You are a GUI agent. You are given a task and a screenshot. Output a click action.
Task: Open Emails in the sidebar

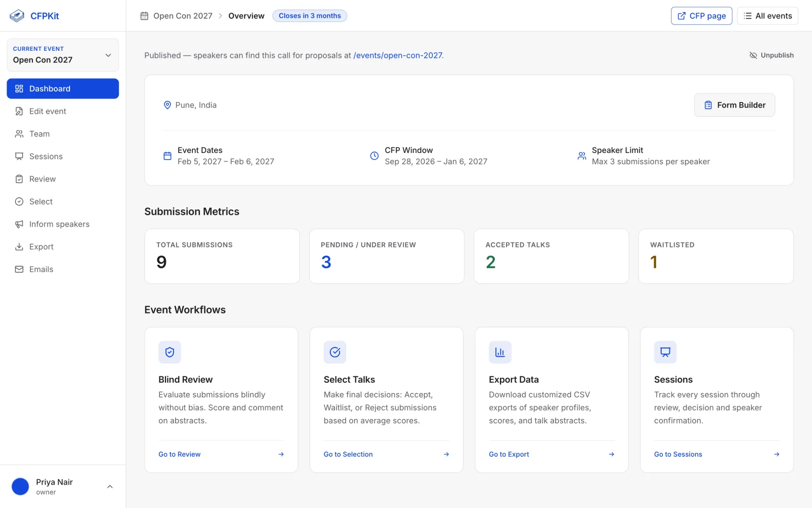[x=63, y=269]
